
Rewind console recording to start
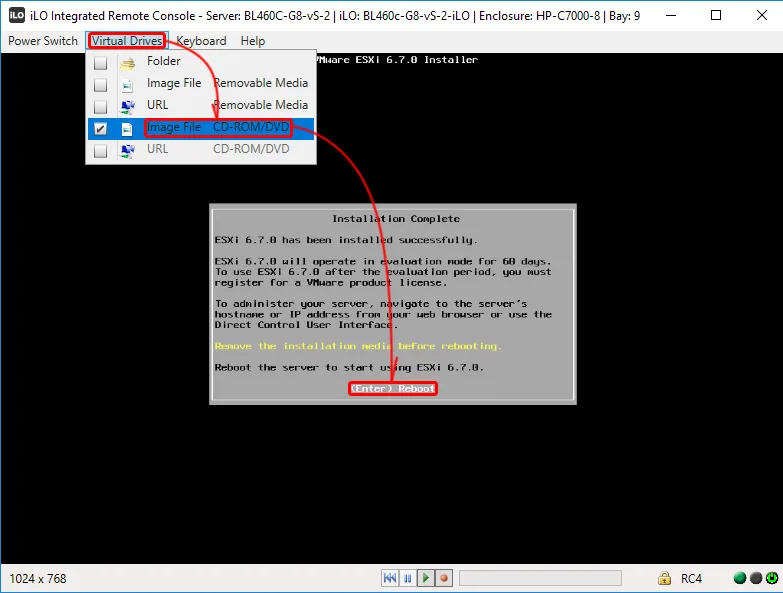click(390, 578)
